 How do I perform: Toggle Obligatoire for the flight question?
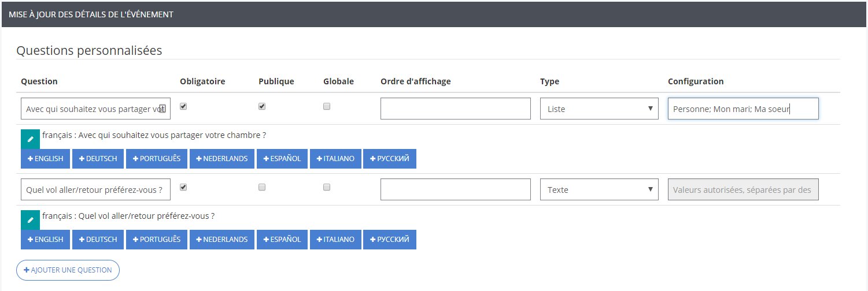183,187
